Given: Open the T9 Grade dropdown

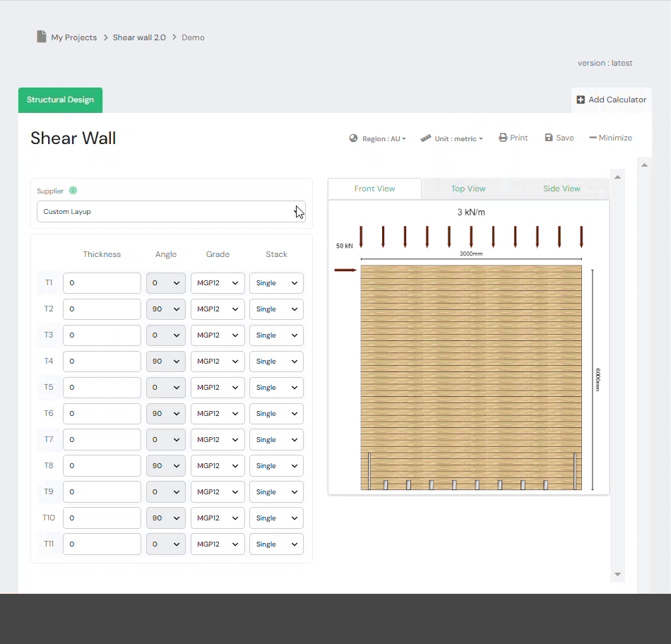Looking at the screenshot, I should pyautogui.click(x=218, y=491).
